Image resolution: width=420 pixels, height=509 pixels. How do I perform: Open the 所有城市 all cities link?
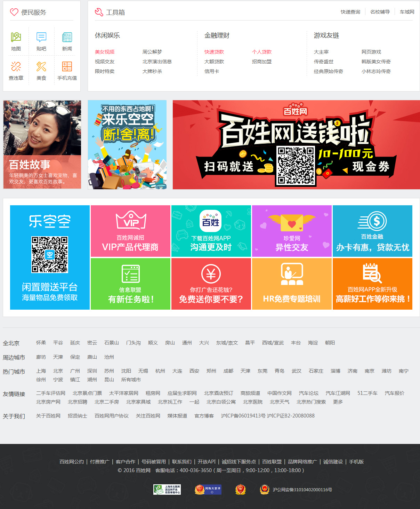(131, 380)
